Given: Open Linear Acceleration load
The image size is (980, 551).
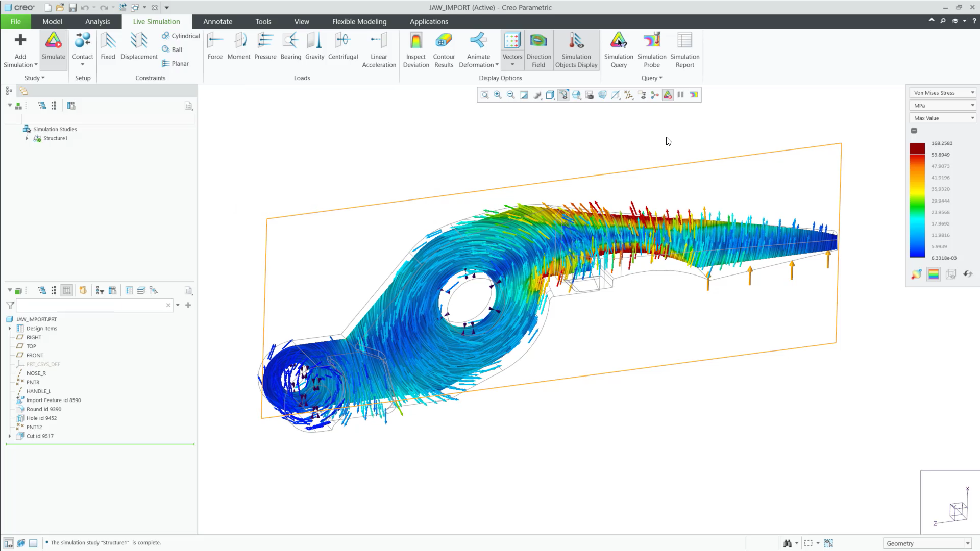Looking at the screenshot, I should [x=379, y=50].
